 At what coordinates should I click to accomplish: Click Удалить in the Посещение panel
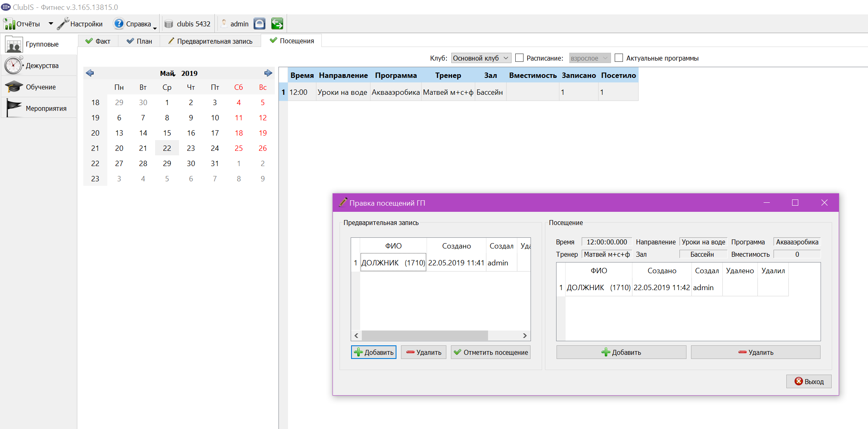[756, 352]
